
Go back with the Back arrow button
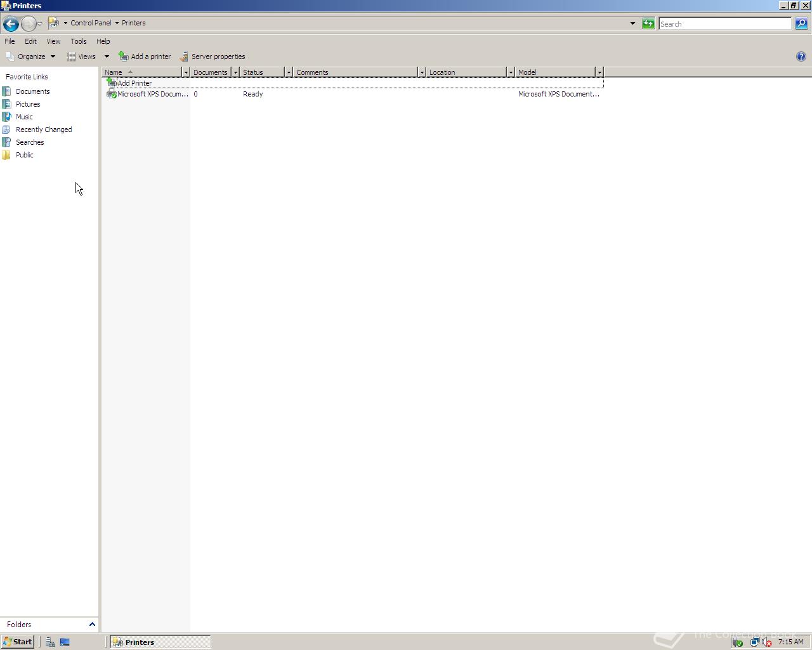point(11,24)
